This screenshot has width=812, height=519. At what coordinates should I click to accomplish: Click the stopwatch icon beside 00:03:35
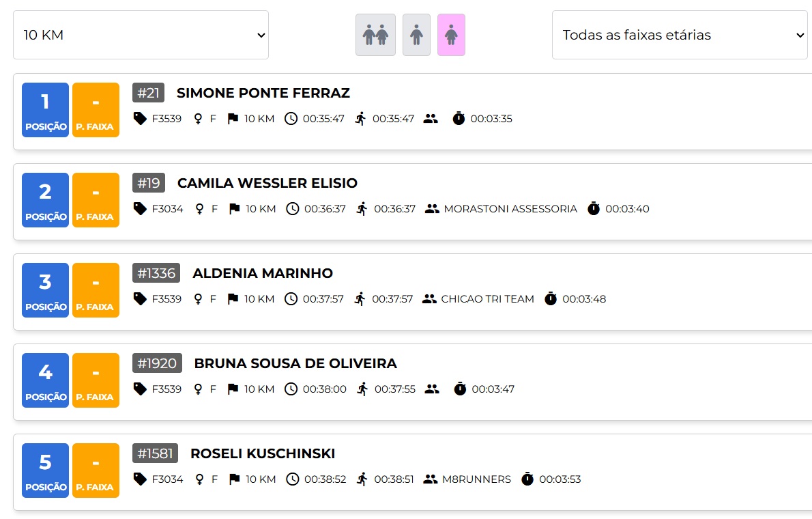(459, 119)
